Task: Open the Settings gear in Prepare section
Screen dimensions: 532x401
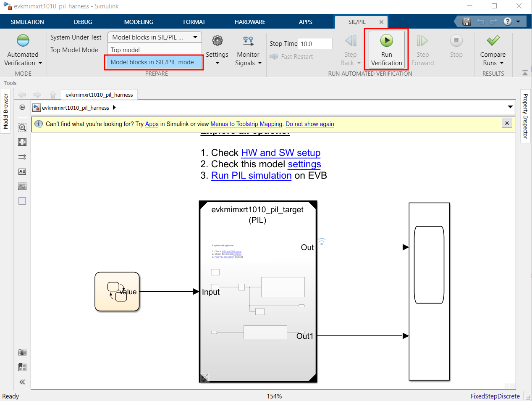Action: click(x=217, y=41)
